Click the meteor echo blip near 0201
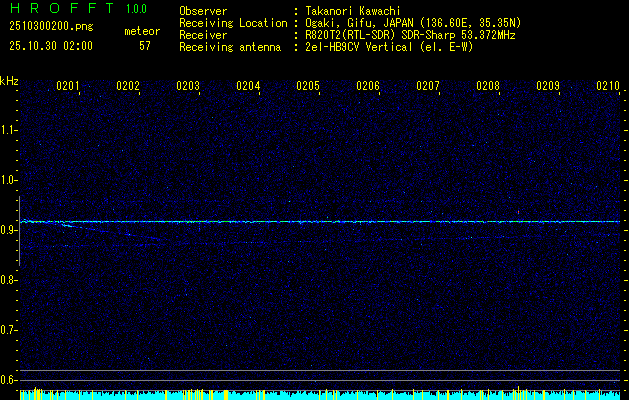This screenshot has width=629, height=400. pos(66,225)
